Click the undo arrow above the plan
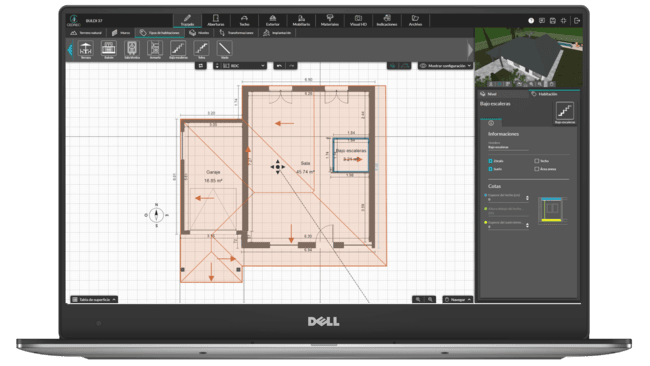 pyautogui.click(x=279, y=66)
